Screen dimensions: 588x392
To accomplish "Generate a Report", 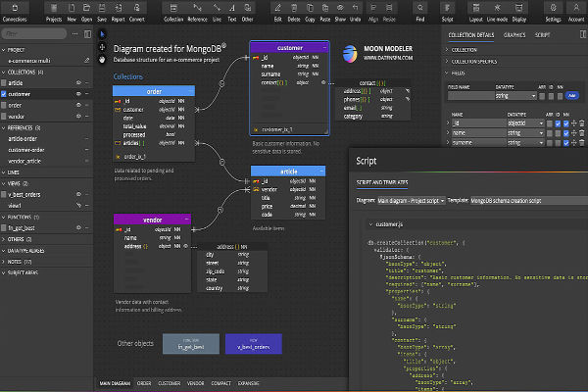I will click(119, 13).
